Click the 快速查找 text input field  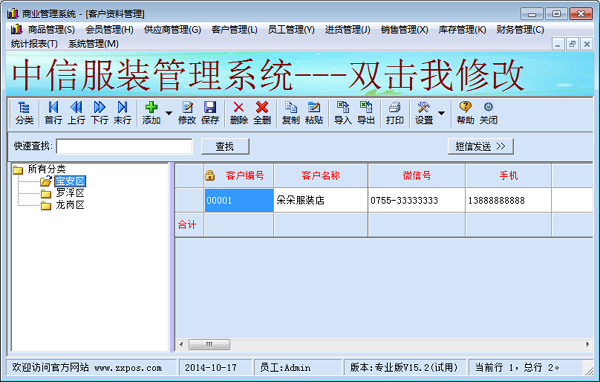(x=124, y=147)
